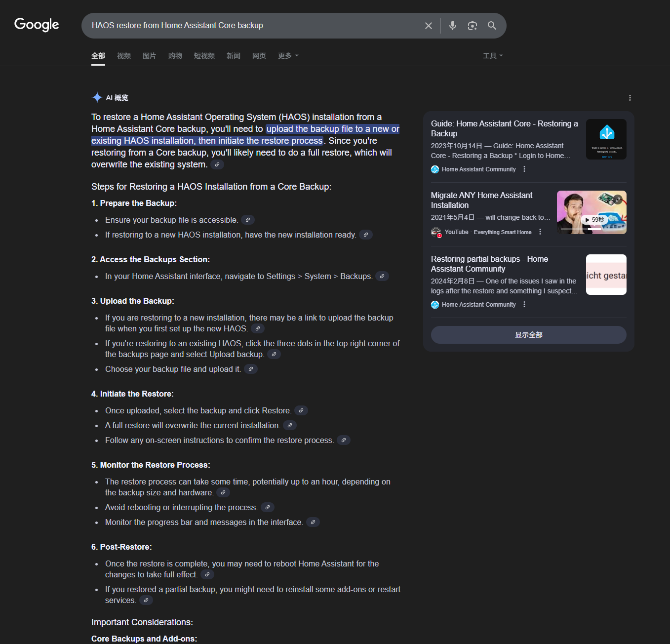Open 'Guide: Home Assistant Core - Restoring a Backup' link
The height and width of the screenshot is (644, 670).
pyautogui.click(x=505, y=128)
